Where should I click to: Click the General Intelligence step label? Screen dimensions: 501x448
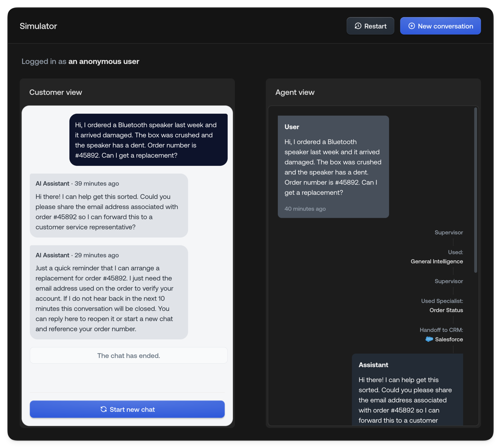[437, 261]
